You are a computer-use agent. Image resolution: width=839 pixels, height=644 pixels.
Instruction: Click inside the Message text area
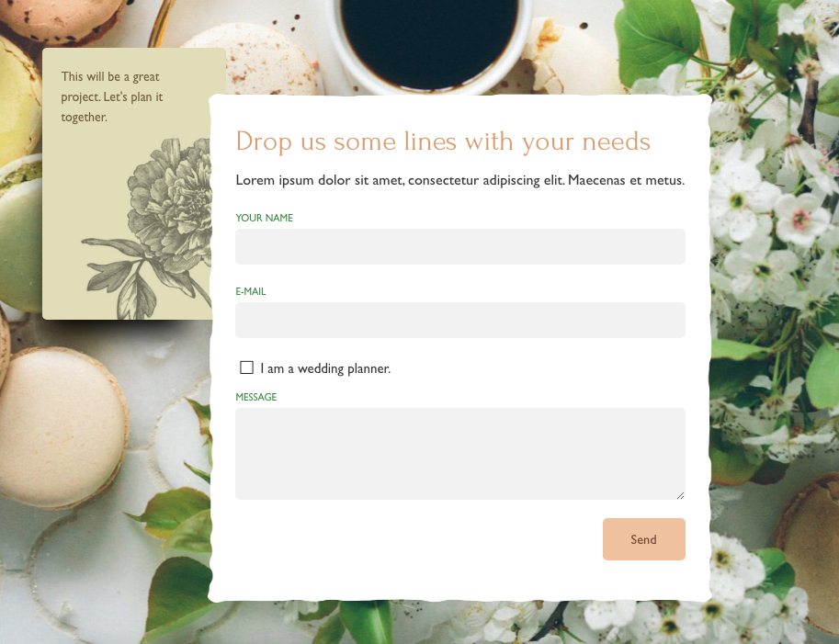460,454
